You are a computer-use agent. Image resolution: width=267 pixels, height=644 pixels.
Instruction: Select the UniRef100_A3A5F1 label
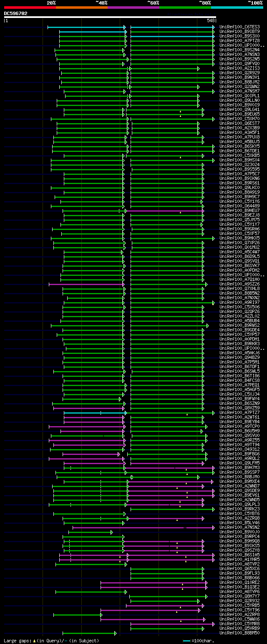click(x=239, y=133)
